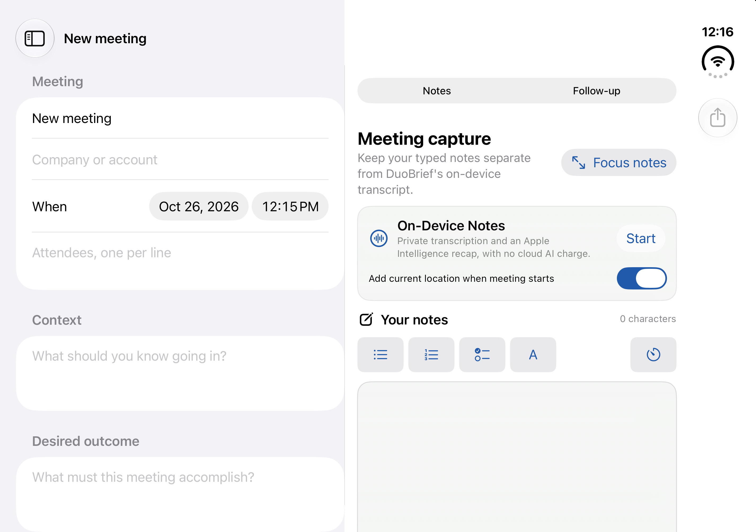Screen dimensions: 756x532
Task: Tap the Wi-Fi status indicator
Action: tap(718, 61)
